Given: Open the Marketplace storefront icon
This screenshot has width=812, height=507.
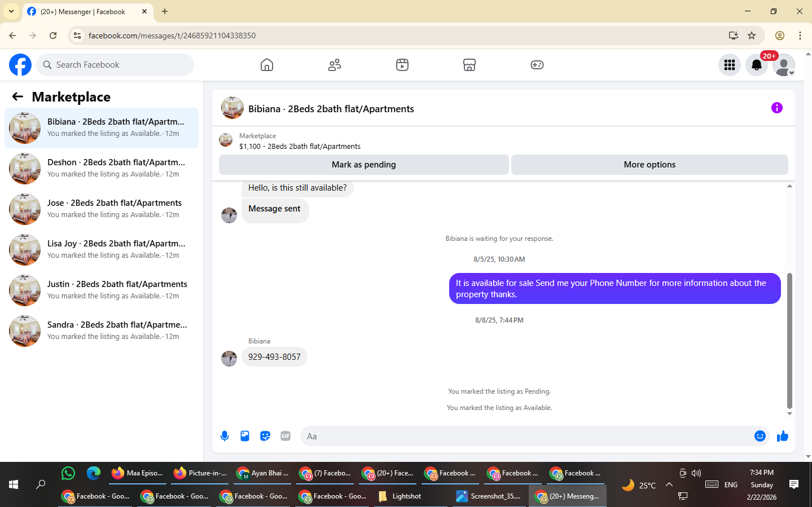Looking at the screenshot, I should (469, 65).
